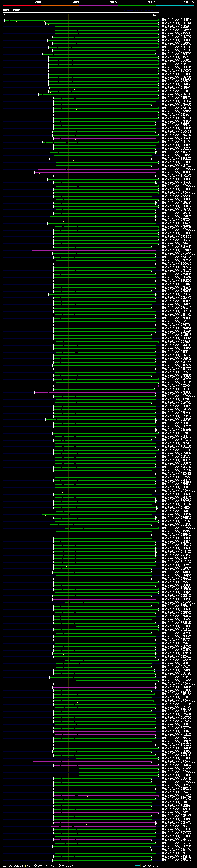Open hit UniRef100_C7MZE4
The width and height of the screenshot is (197, 868).
(x=177, y=118)
